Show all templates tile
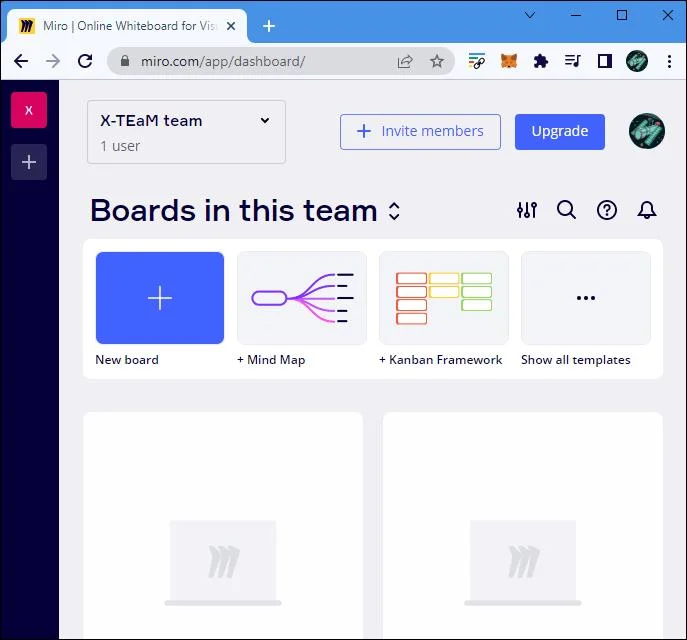The height and width of the screenshot is (640, 687). [586, 298]
